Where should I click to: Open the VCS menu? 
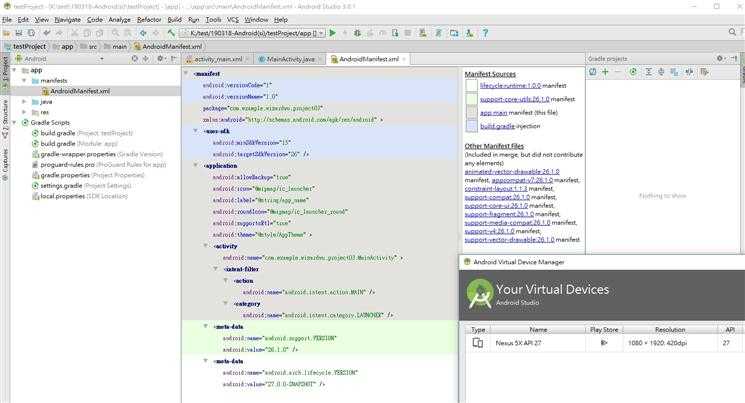(x=233, y=19)
